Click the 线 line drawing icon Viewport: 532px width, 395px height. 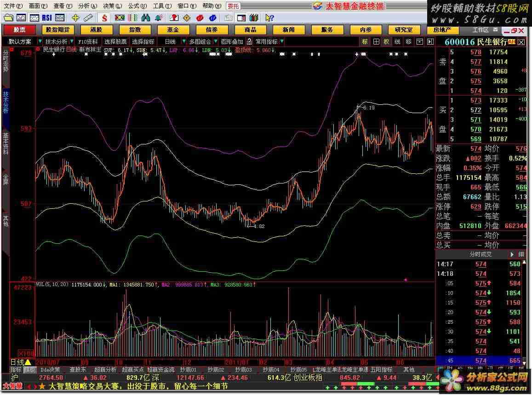tap(398, 42)
